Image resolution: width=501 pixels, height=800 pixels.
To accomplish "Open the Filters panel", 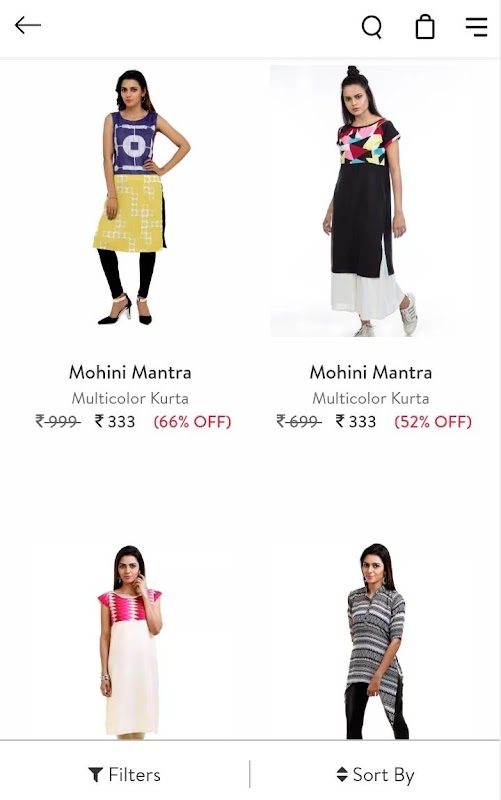I will pyautogui.click(x=124, y=774).
